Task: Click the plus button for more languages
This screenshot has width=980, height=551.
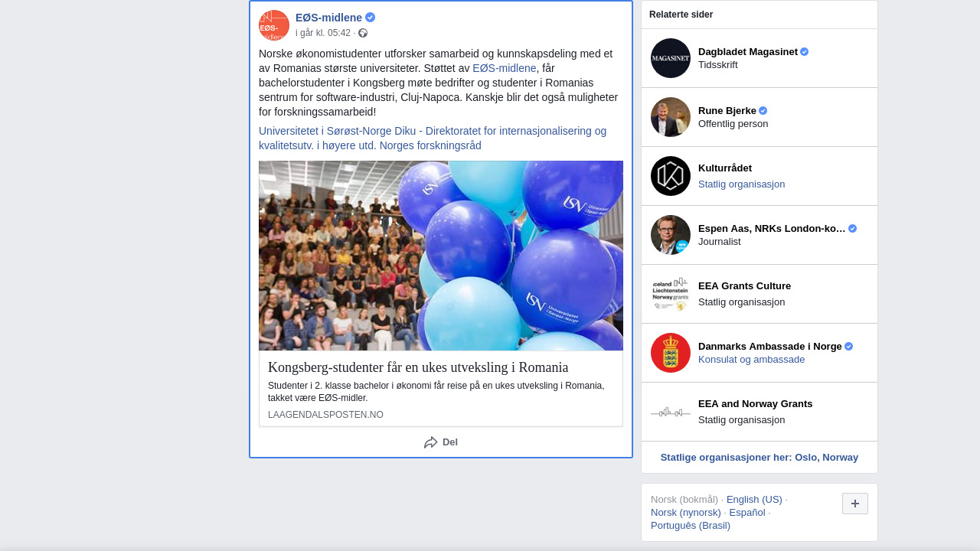Action: pyautogui.click(x=855, y=504)
